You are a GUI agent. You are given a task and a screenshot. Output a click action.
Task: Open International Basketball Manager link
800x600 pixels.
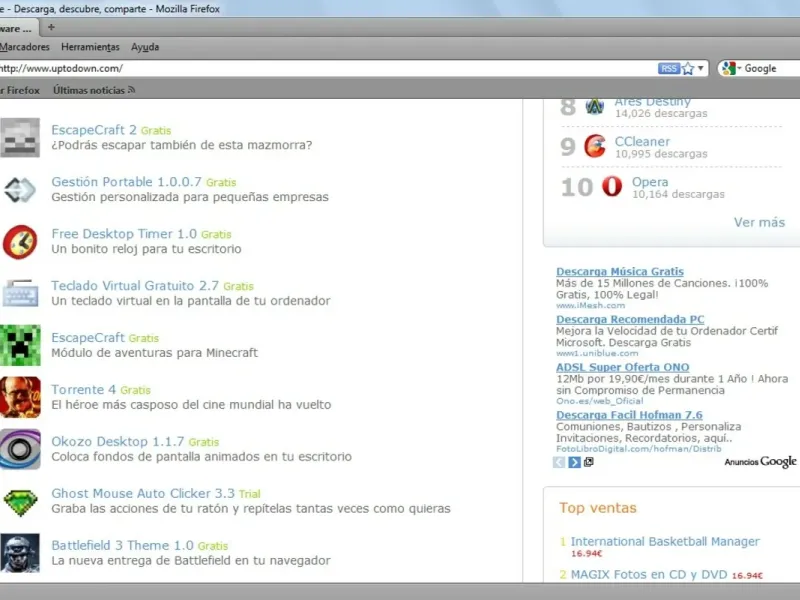point(665,541)
